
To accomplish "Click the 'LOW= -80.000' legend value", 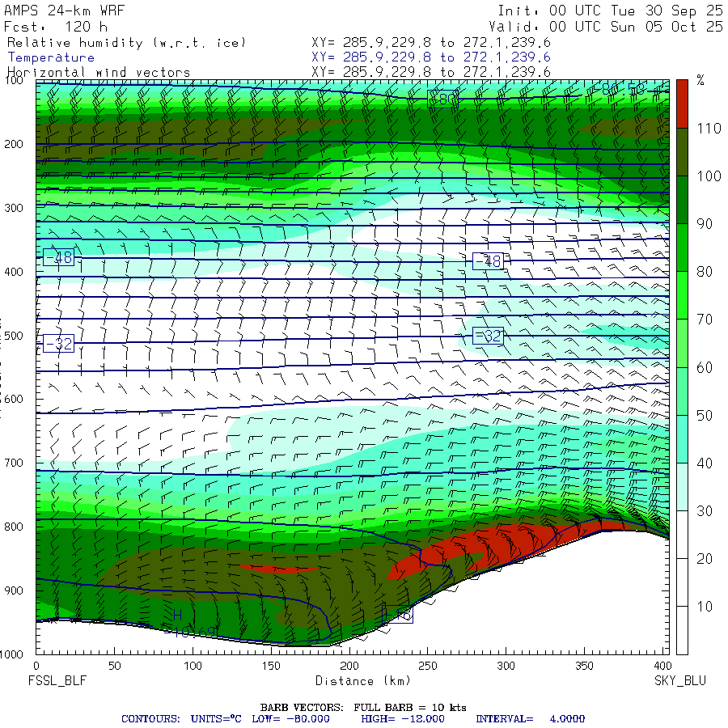I will [290, 719].
